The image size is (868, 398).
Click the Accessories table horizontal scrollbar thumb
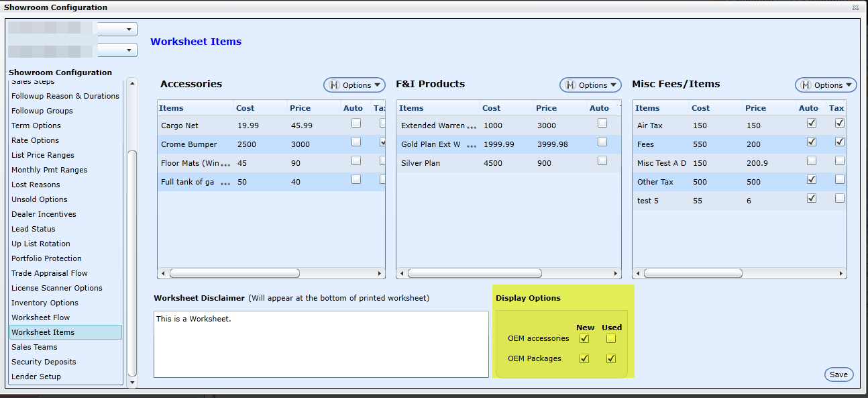tap(234, 273)
